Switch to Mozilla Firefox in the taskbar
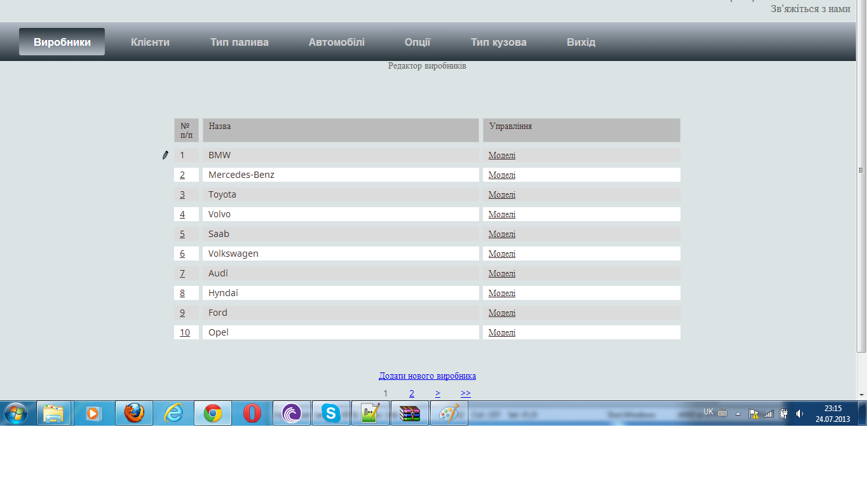868x488 pixels. (x=134, y=414)
